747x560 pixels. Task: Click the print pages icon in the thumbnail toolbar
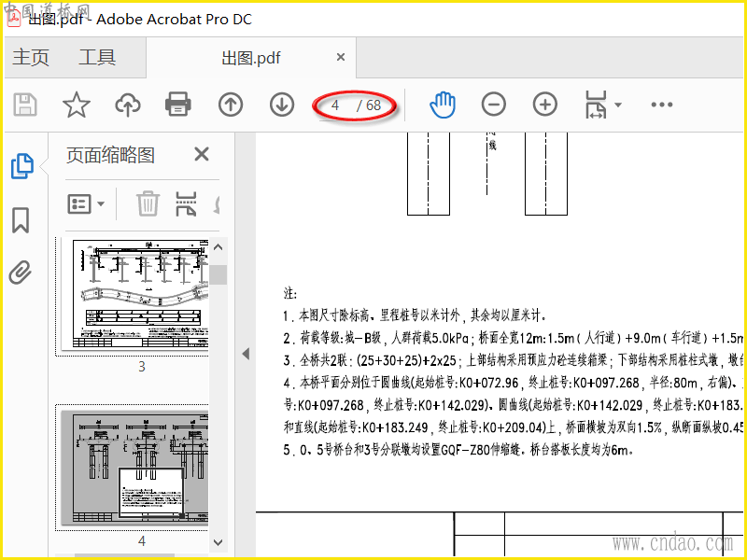[186, 203]
